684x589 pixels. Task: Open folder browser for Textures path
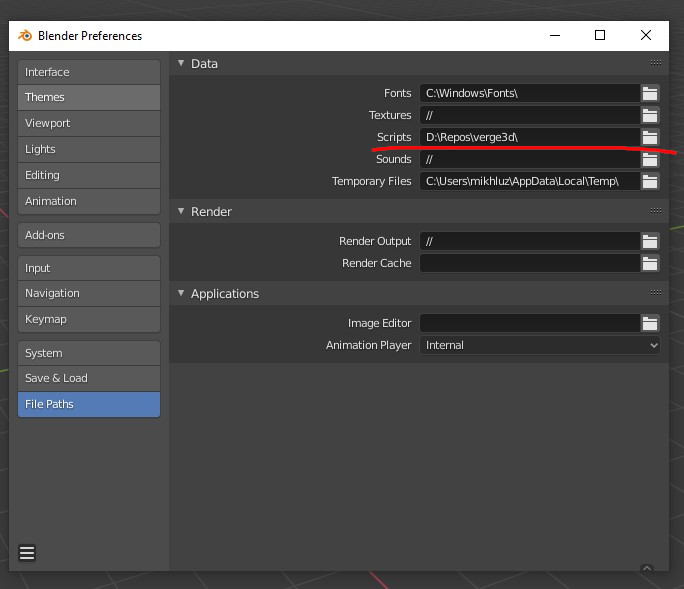[650, 116]
